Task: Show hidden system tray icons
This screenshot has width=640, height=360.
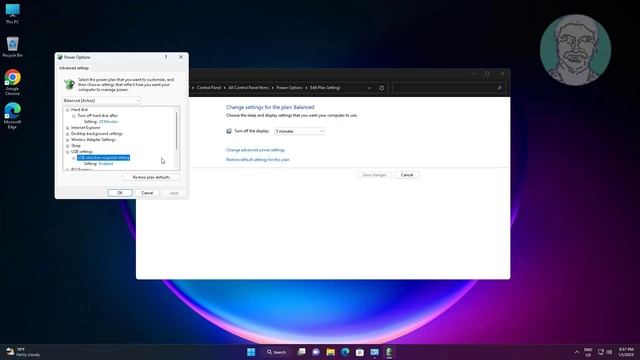Action: tap(577, 352)
